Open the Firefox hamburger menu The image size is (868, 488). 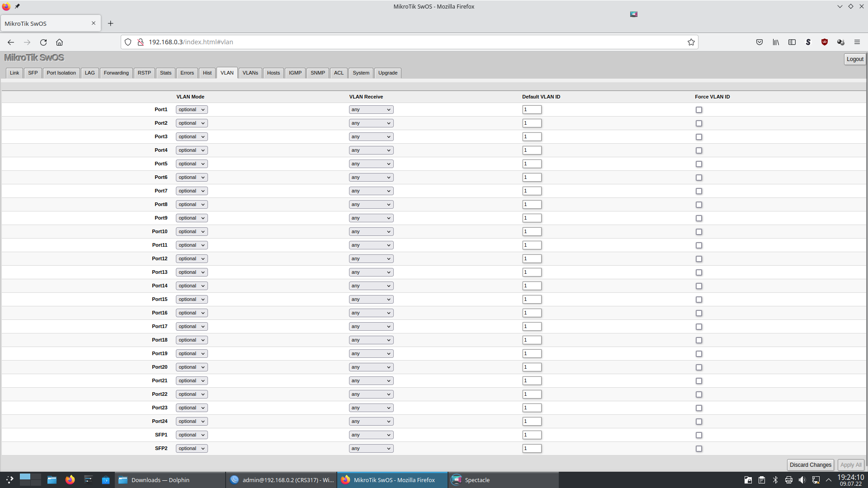[857, 42]
